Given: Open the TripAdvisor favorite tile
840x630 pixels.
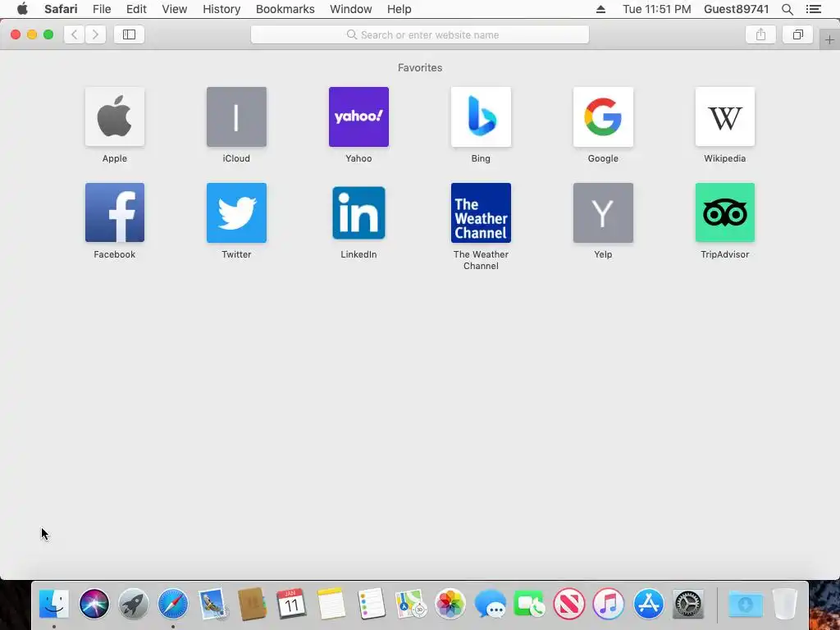Looking at the screenshot, I should 725,212.
